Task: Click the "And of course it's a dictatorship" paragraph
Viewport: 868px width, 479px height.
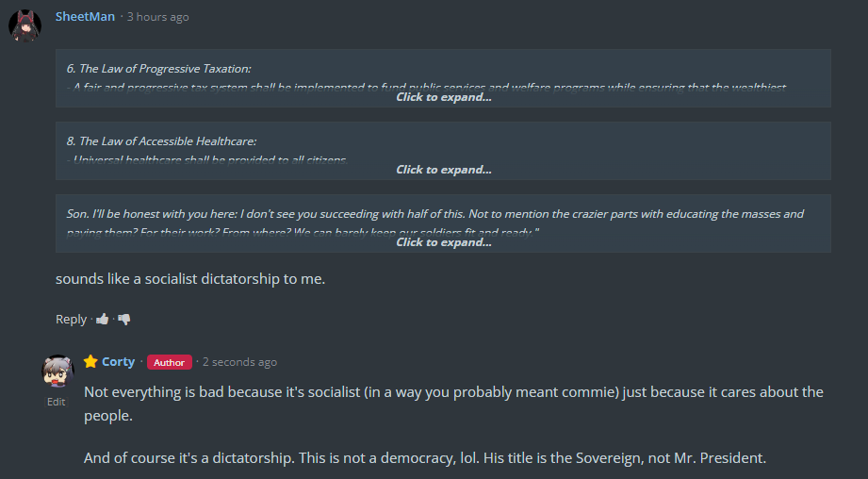Action: coord(425,458)
